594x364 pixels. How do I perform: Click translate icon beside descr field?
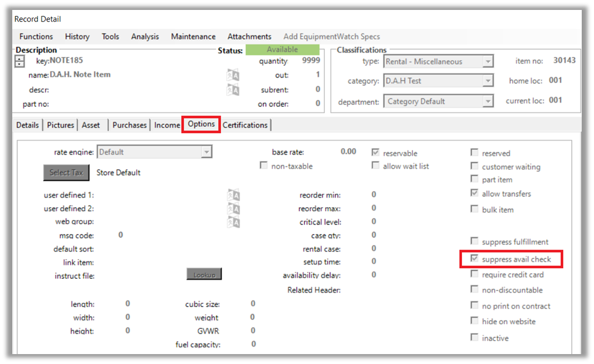point(233,90)
